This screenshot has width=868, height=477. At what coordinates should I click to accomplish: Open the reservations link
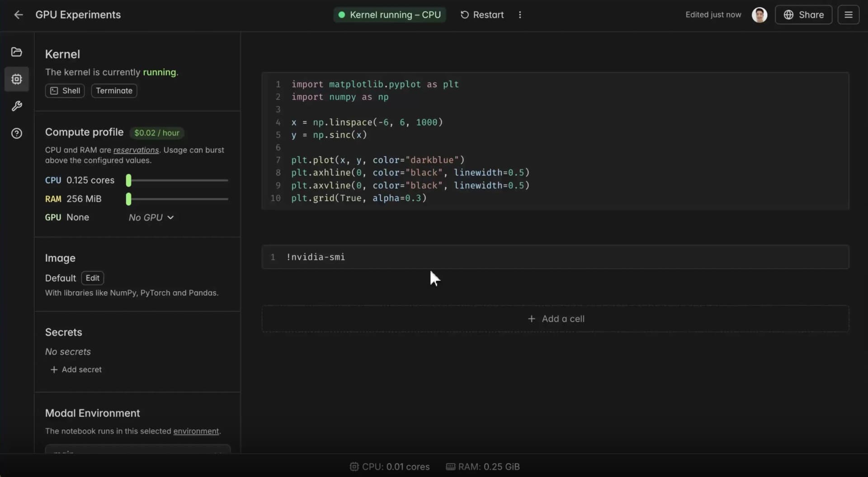click(x=136, y=150)
